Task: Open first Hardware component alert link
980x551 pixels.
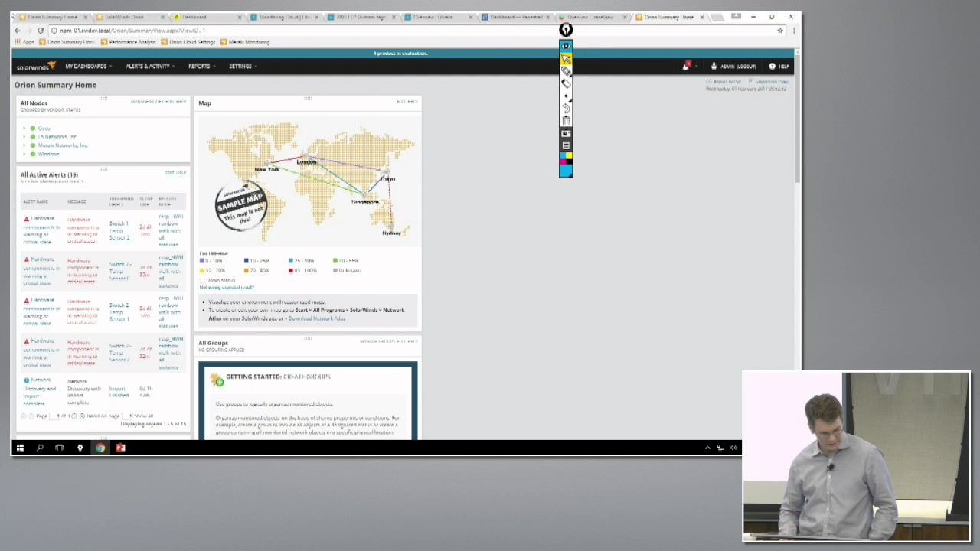Action: coord(41,230)
